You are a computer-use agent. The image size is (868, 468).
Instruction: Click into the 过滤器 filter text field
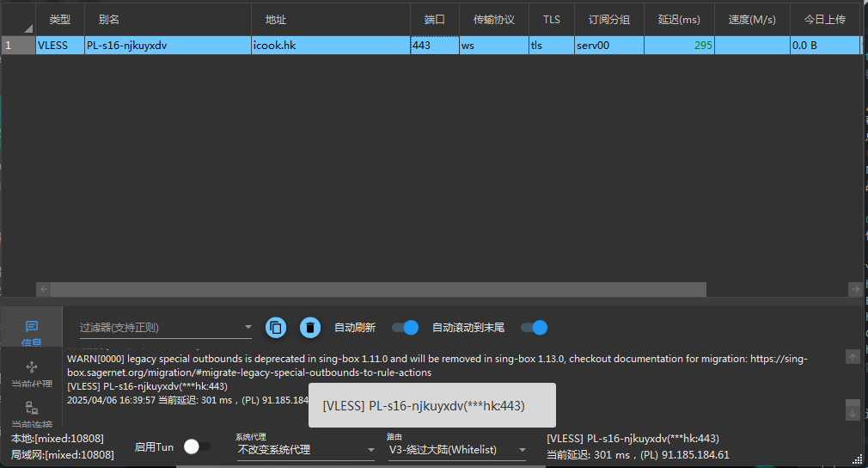point(155,328)
